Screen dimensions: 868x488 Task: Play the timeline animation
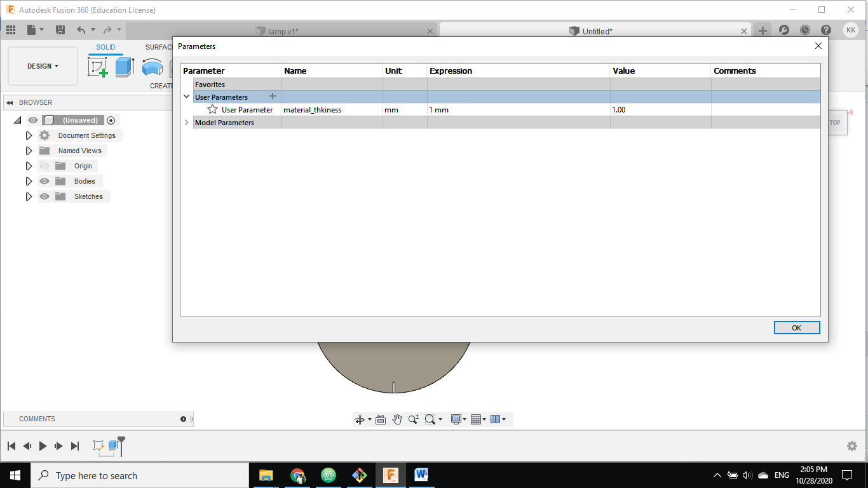tap(43, 446)
